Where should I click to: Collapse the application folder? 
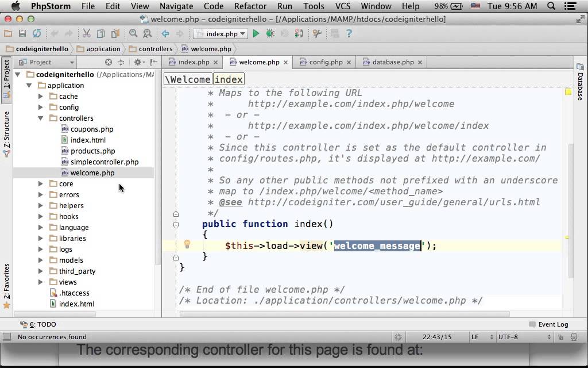[x=29, y=86]
